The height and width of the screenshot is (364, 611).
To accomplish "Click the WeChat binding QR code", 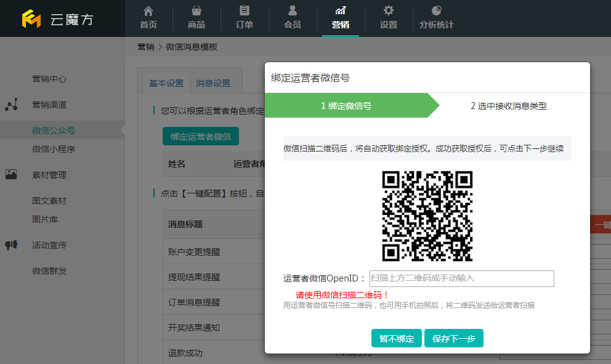I will click(427, 216).
